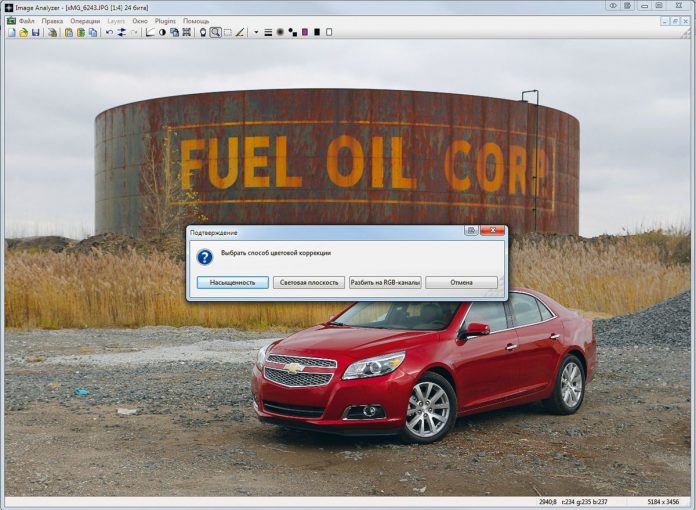Click the Open folder toolbar icon
The width and height of the screenshot is (696, 510).
(x=24, y=32)
